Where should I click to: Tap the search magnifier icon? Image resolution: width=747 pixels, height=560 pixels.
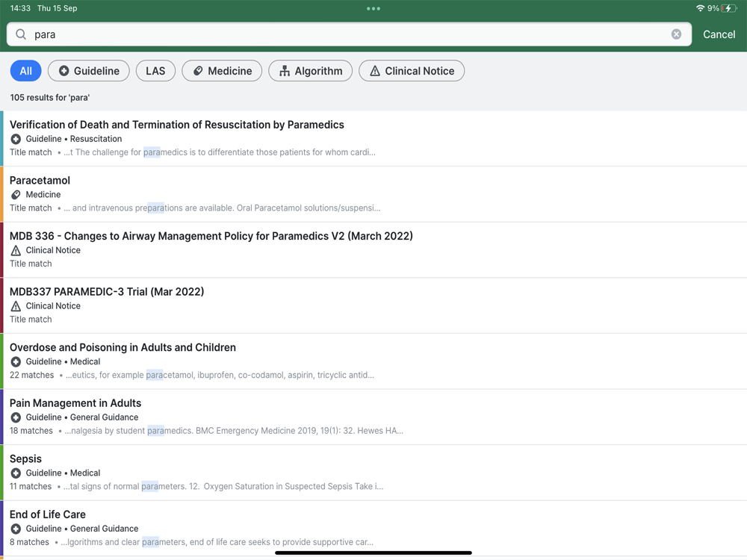click(21, 34)
